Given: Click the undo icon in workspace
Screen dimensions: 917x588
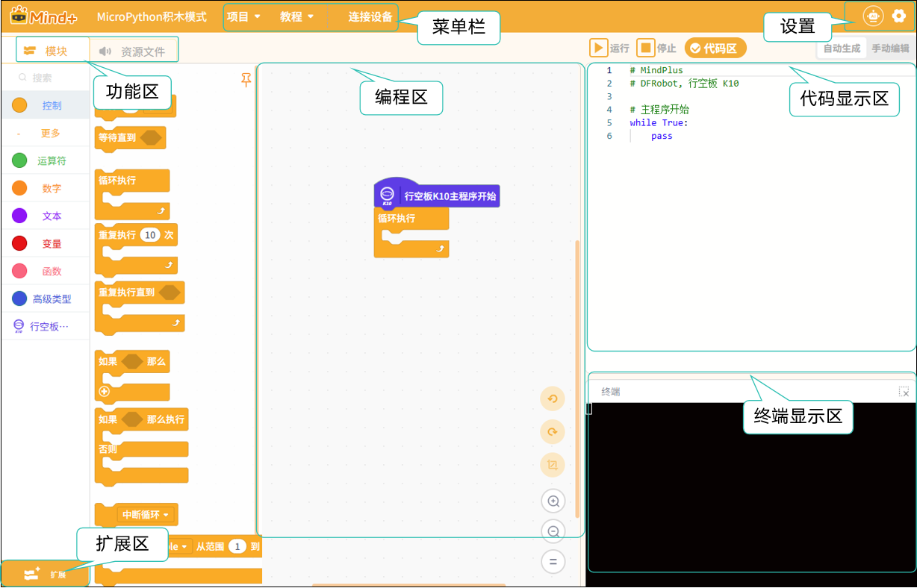Looking at the screenshot, I should pyautogui.click(x=553, y=398).
